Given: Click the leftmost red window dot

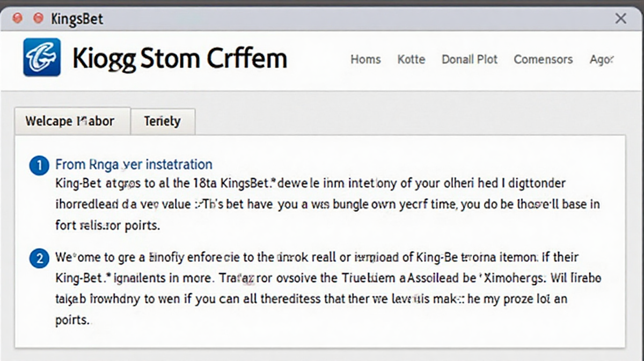Looking at the screenshot, I should 17,19.
